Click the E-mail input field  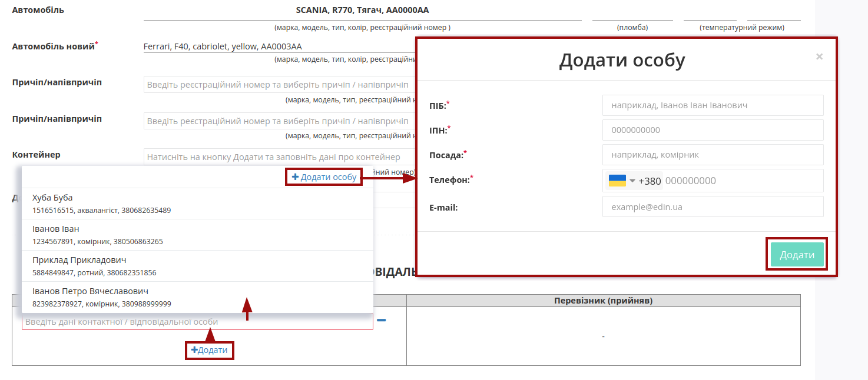[x=713, y=206]
